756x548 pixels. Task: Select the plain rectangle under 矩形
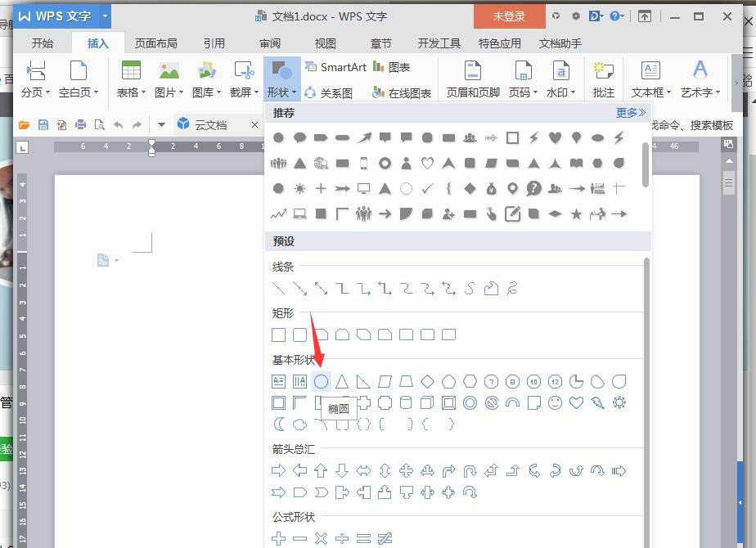click(279, 335)
